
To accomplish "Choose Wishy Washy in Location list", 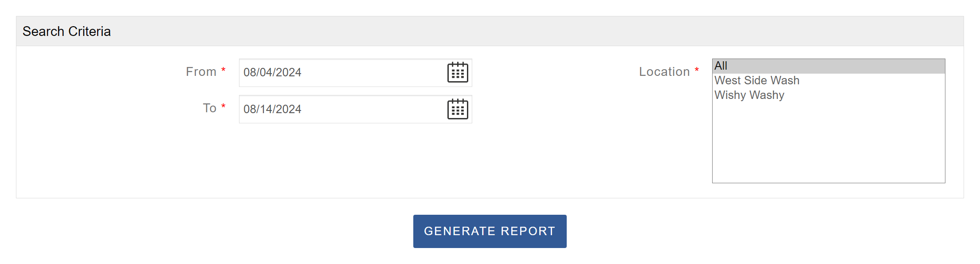I will tap(749, 95).
